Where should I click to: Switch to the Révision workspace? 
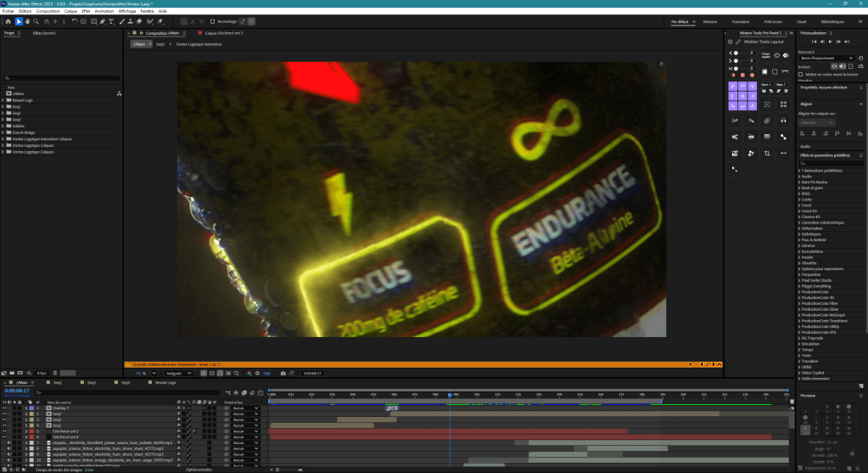tap(709, 21)
